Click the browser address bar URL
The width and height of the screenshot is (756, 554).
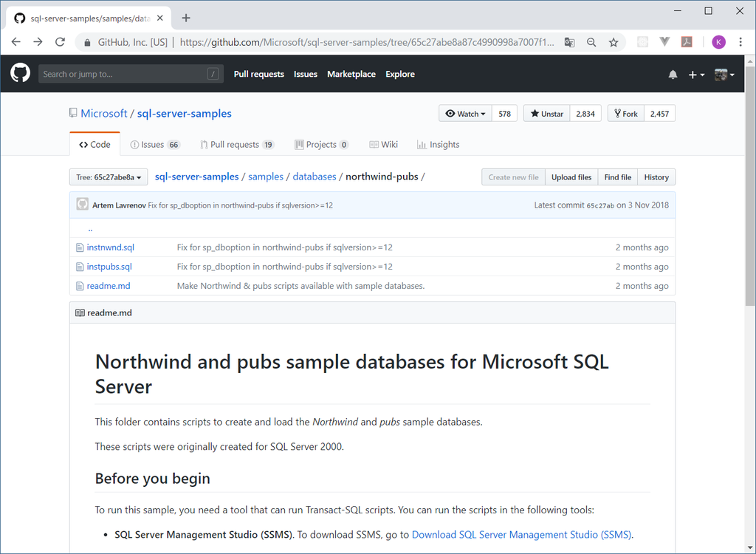tap(366, 42)
